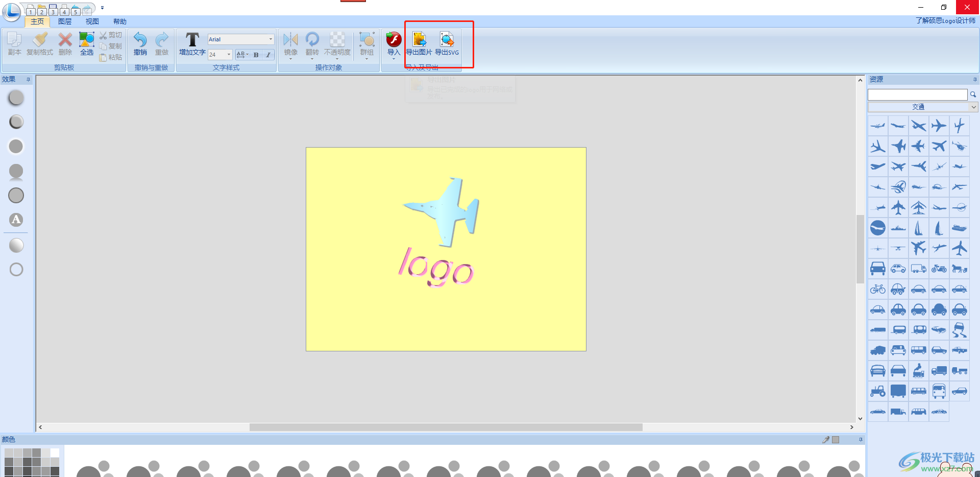This screenshot has height=477, width=980.
Task: Click the 导出图片 export image icon
Action: coord(419,39)
